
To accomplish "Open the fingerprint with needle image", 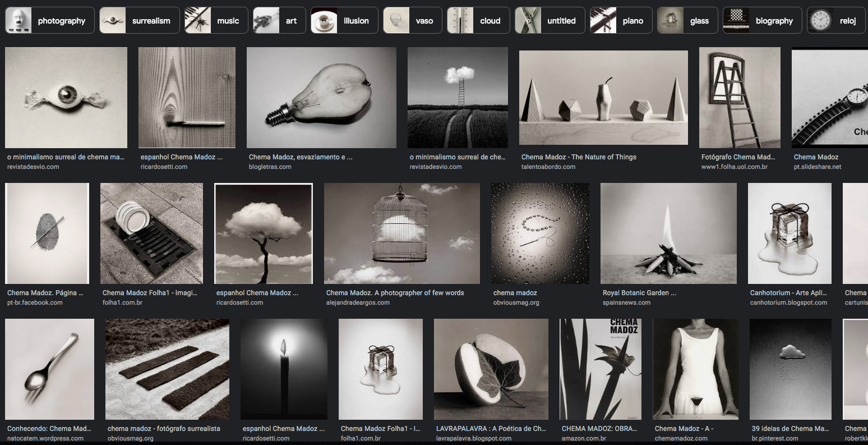I will pyautogui.click(x=47, y=233).
